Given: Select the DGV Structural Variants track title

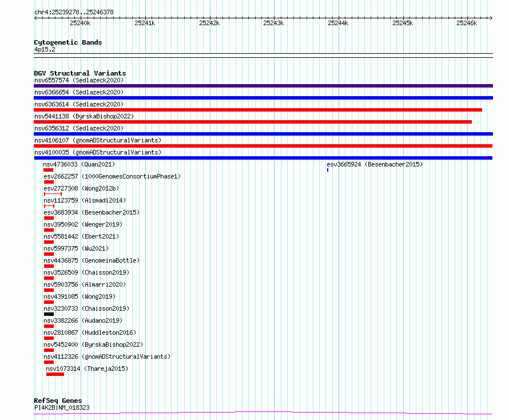Looking at the screenshot, I should 80,73.
